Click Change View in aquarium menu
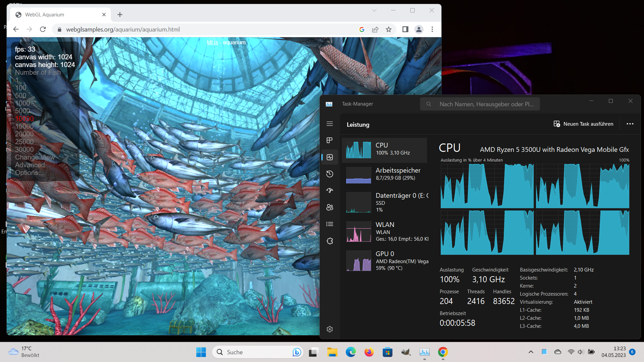 pos(35,157)
